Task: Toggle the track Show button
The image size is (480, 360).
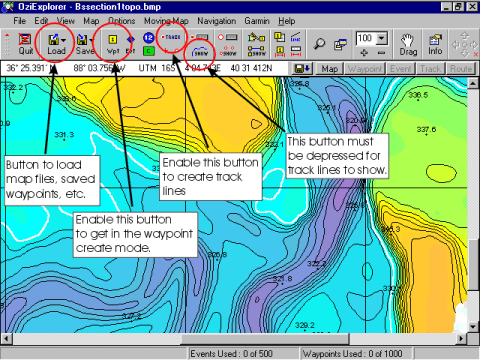Action: 200,52
